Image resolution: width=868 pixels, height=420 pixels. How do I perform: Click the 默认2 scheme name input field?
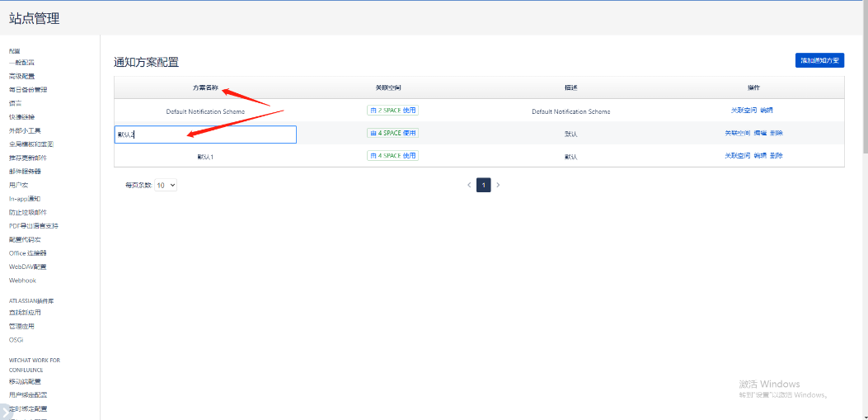pyautogui.click(x=205, y=134)
